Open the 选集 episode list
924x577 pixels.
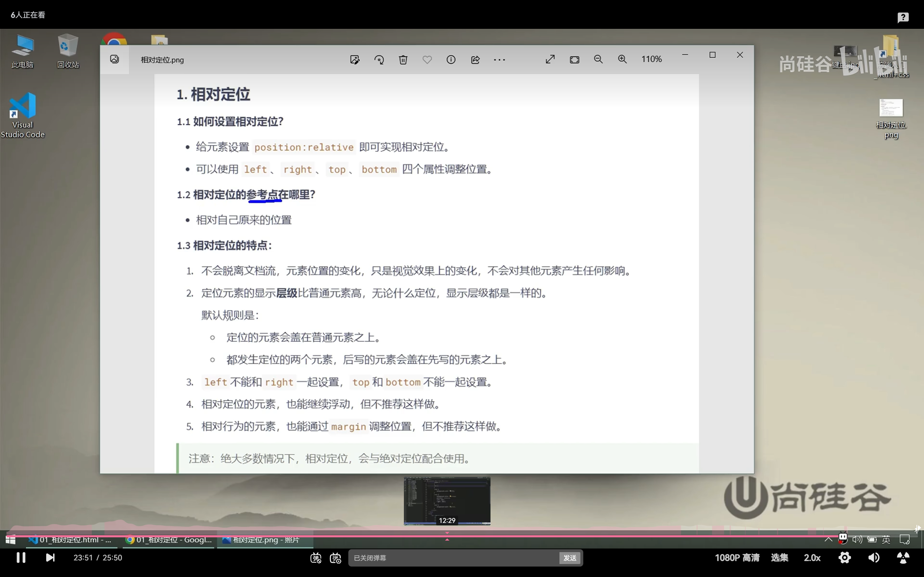(x=779, y=558)
